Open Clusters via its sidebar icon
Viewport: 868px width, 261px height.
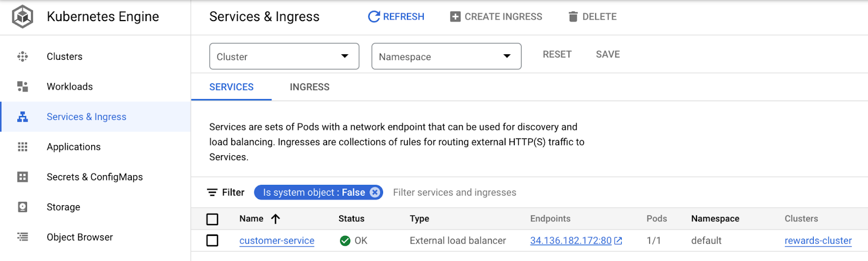pyautogui.click(x=22, y=56)
